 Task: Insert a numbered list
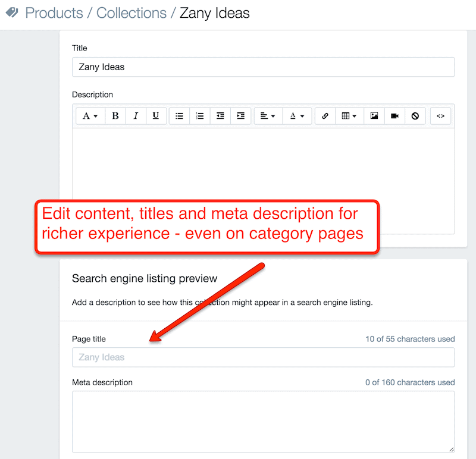[x=200, y=116]
